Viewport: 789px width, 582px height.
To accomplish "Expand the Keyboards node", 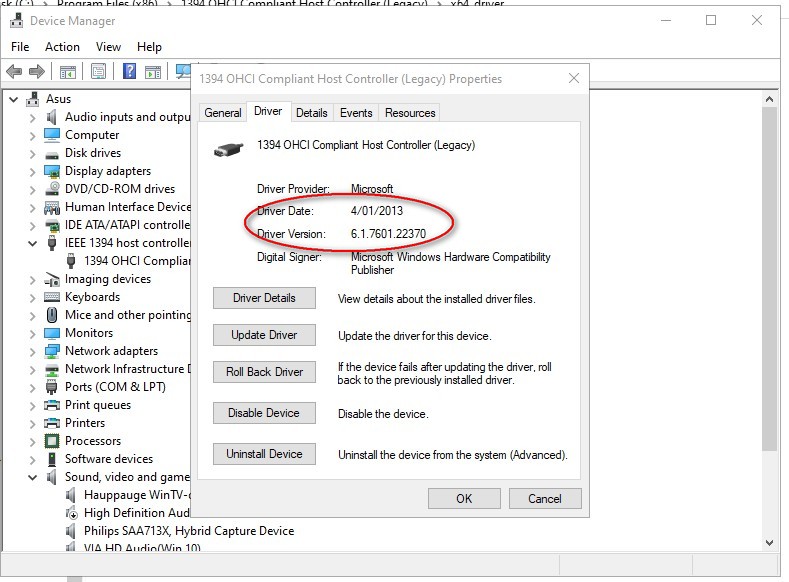I will pyautogui.click(x=33, y=298).
